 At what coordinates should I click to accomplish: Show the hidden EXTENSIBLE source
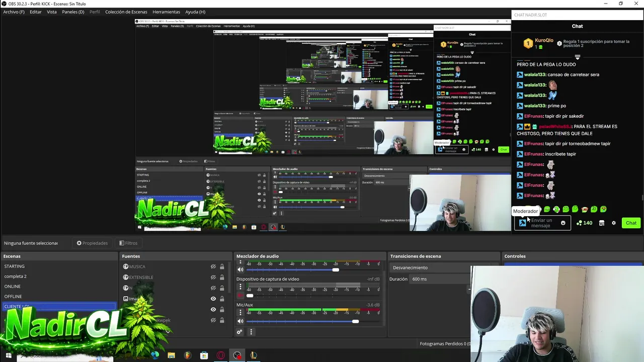[213, 277]
